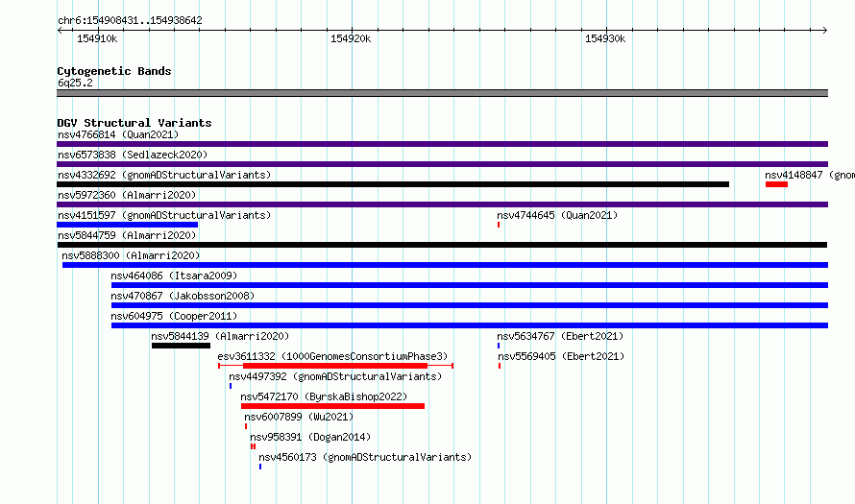Click small blue marker under nsv4497392
855x504 pixels.
click(x=231, y=386)
